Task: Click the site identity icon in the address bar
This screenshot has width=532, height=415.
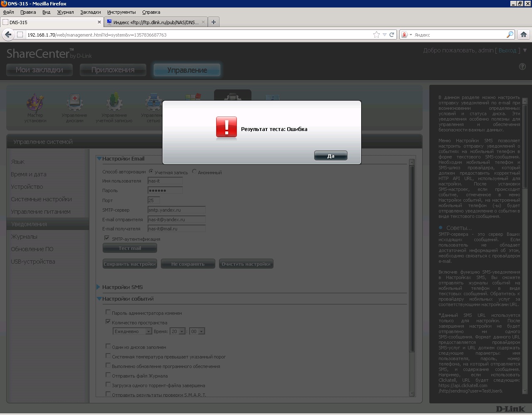Action: (x=20, y=35)
